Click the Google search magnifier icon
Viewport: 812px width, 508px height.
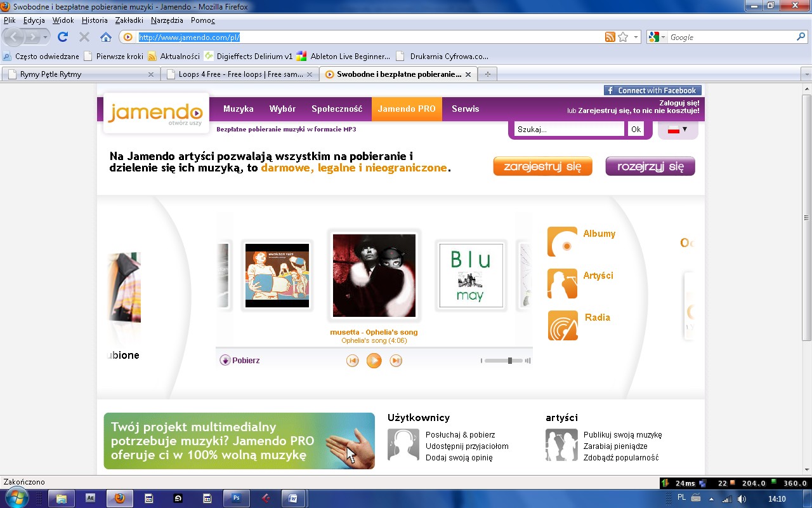801,37
